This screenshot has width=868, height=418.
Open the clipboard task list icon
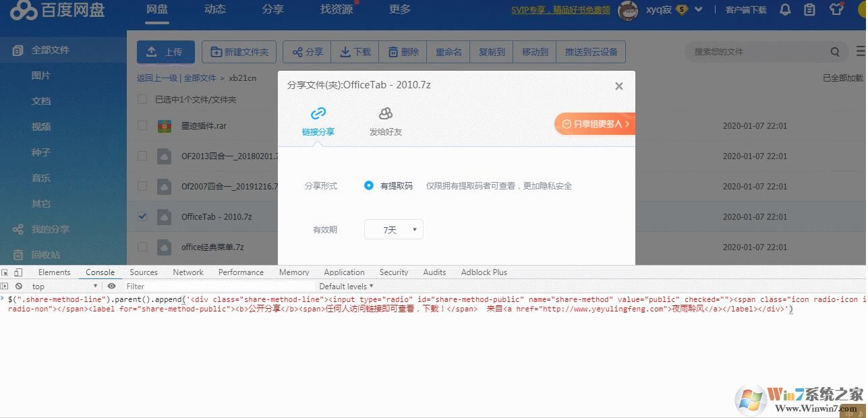point(810,10)
